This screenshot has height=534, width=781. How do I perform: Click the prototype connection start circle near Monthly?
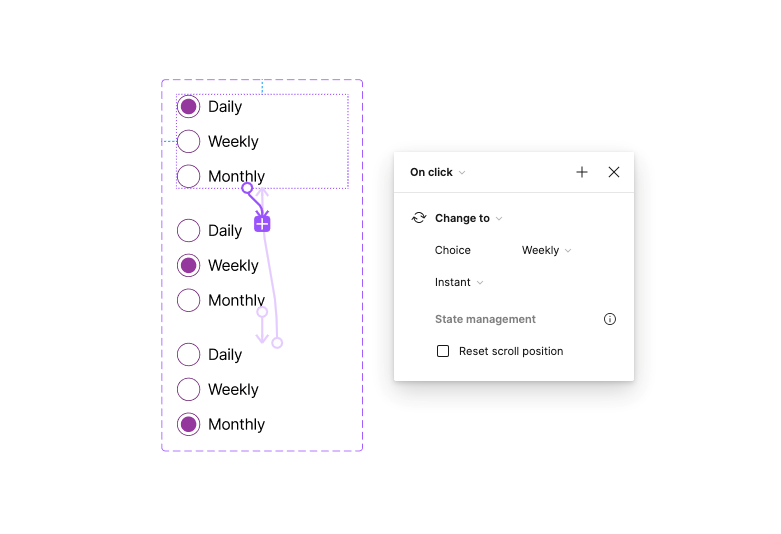(x=247, y=188)
